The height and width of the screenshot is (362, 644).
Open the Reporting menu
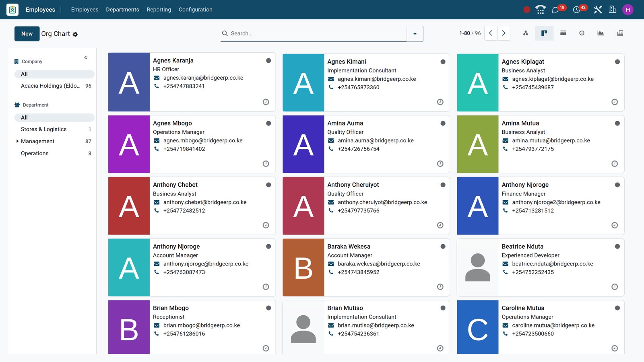click(159, 10)
